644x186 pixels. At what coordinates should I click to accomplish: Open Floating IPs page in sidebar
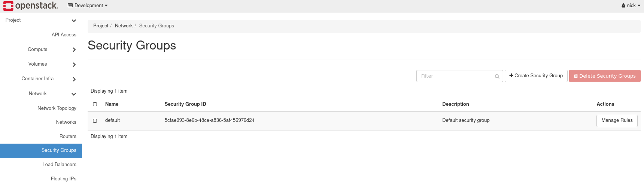(64, 179)
